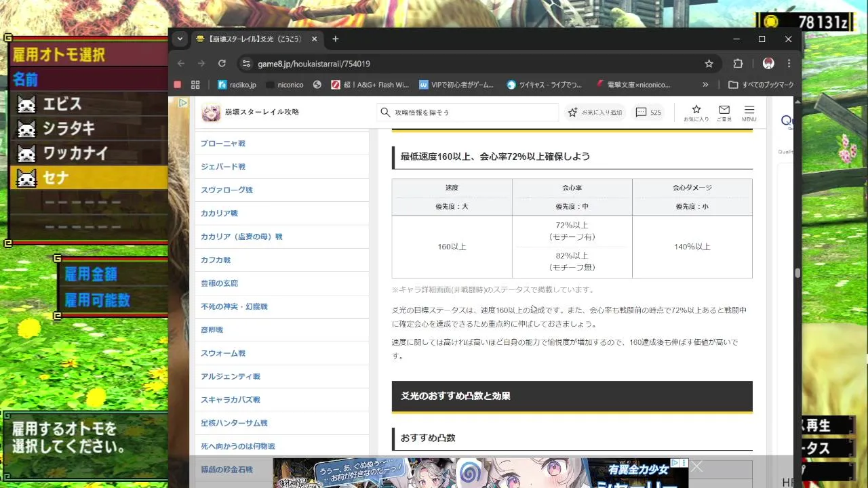Open the お気に入り star icon in header

coord(696,113)
